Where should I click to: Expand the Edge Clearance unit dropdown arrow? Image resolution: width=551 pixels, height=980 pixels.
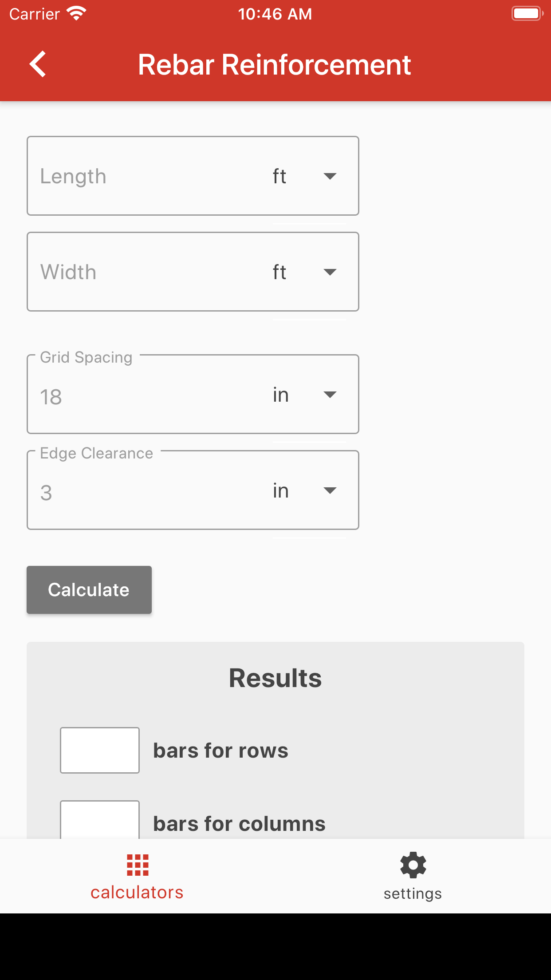330,490
